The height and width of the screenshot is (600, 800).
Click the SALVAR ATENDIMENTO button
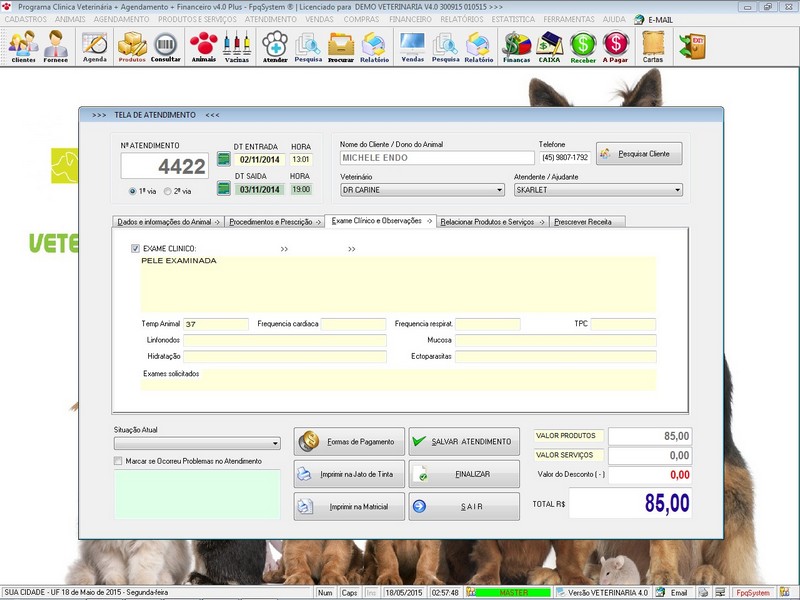[x=464, y=441]
